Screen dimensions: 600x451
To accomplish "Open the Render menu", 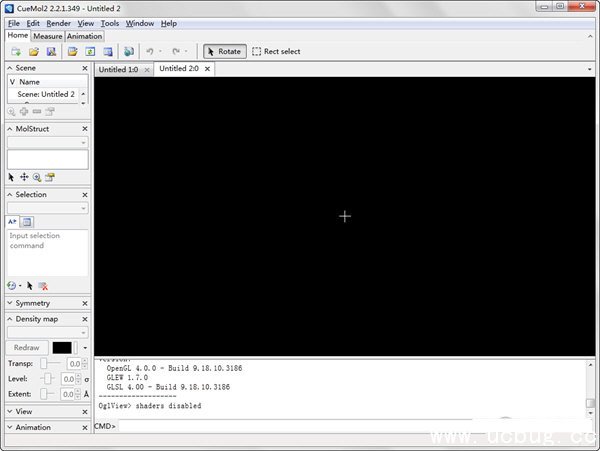I will point(58,23).
